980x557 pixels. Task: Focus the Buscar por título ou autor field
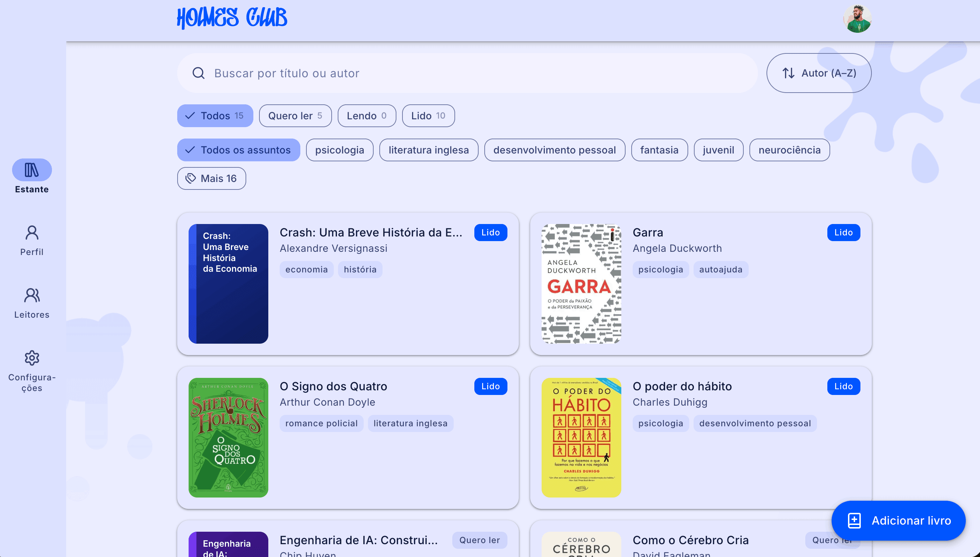click(467, 73)
